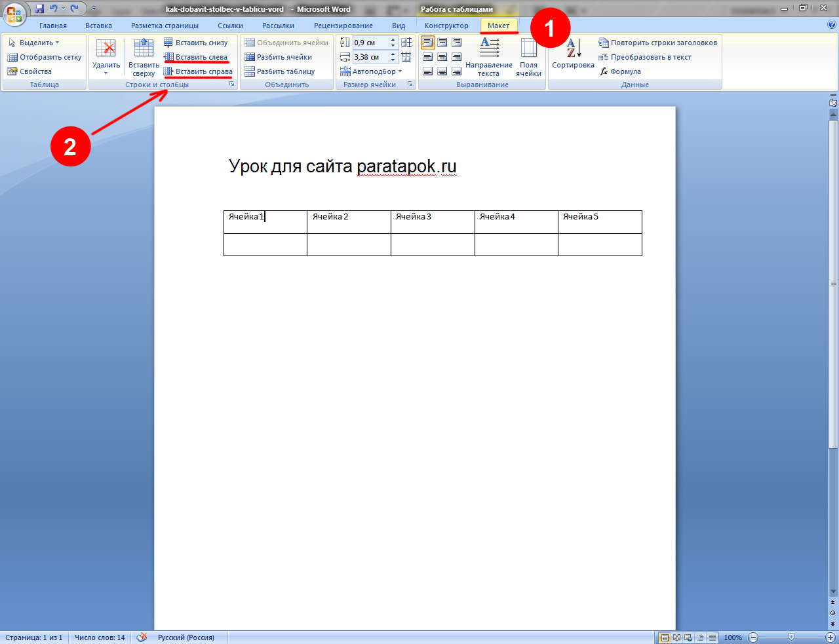Image resolution: width=839 pixels, height=644 pixels.
Task: Switch to Draft view
Action: [x=712, y=637]
